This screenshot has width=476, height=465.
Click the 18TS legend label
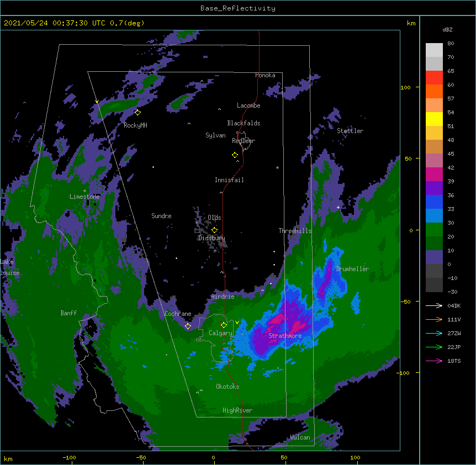[454, 361]
